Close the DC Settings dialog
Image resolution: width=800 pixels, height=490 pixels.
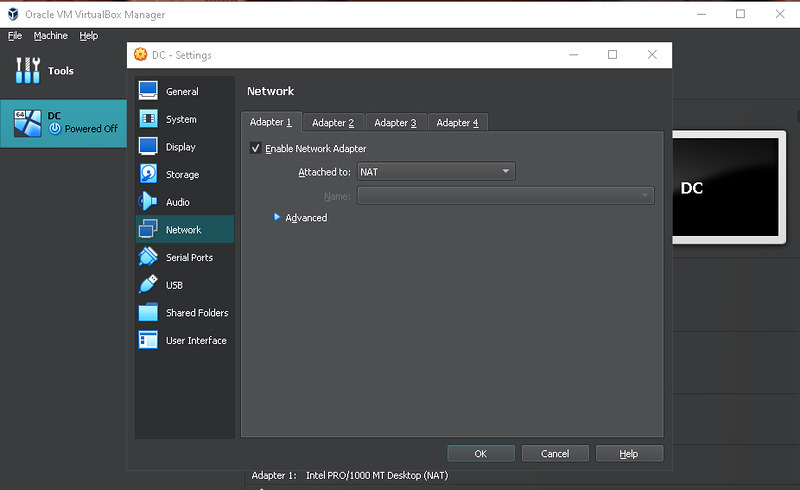pyautogui.click(x=652, y=54)
